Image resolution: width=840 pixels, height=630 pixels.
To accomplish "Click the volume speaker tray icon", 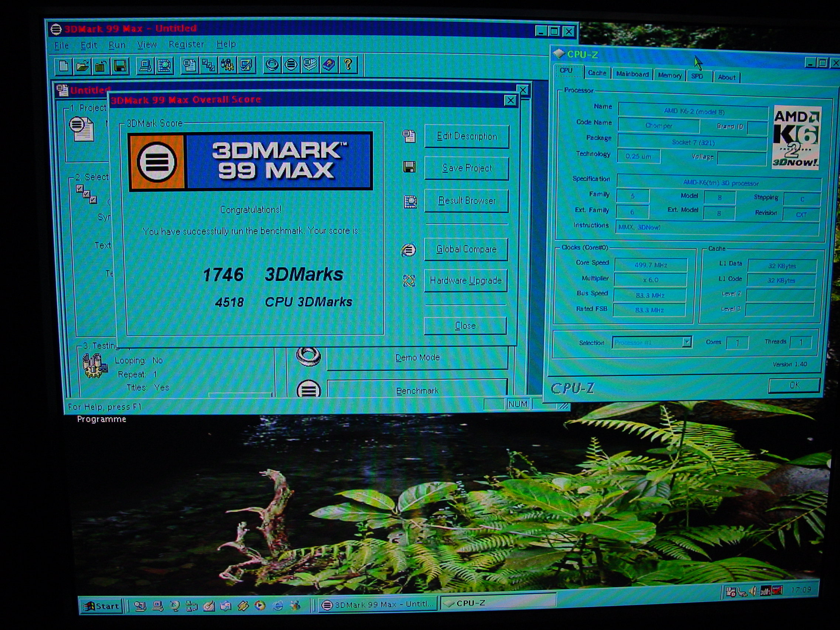I will [753, 591].
